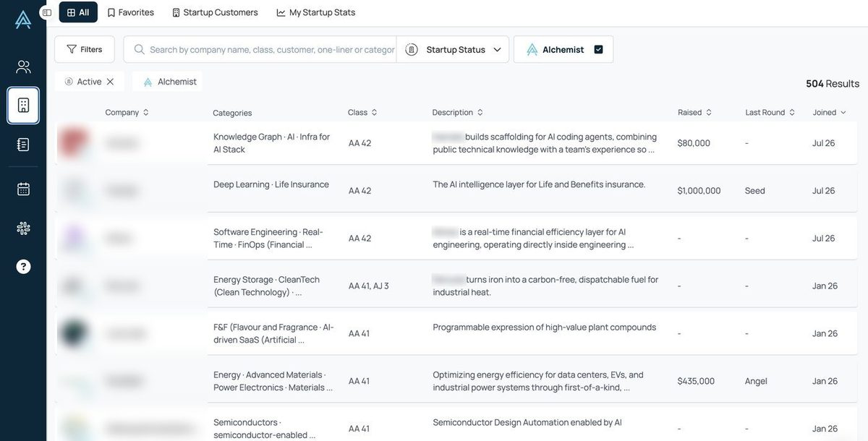Sort by Joined column
Viewport: 868px width, 441px height.
coord(829,112)
